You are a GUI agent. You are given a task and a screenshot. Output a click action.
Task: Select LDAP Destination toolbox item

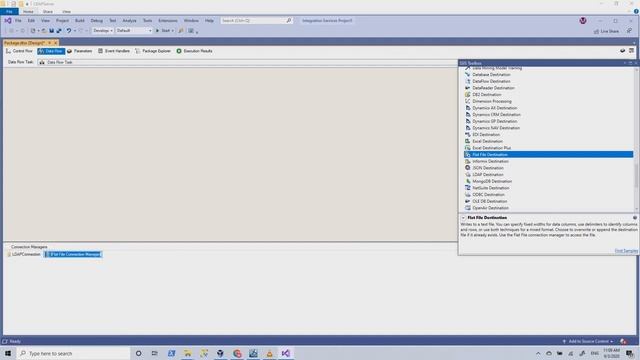point(488,175)
